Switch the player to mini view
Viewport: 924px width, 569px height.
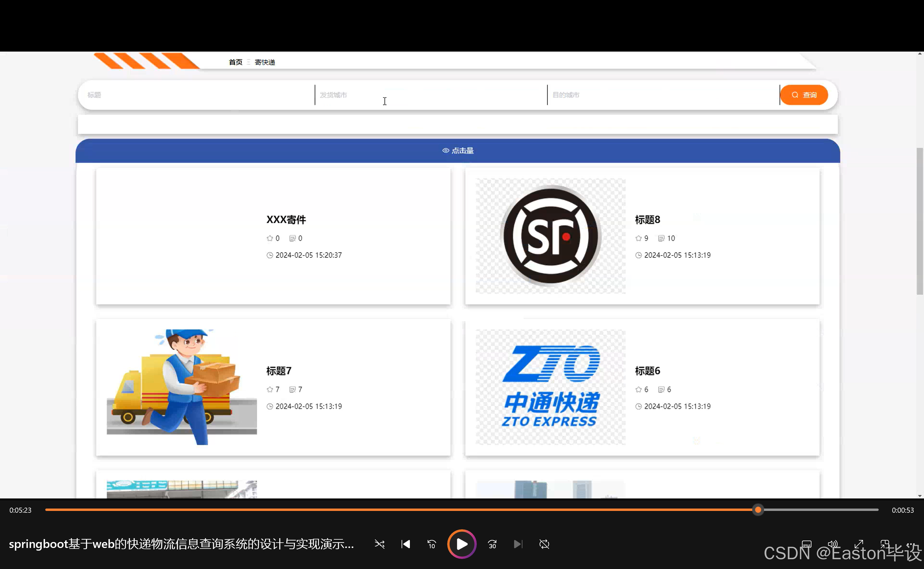(x=885, y=544)
